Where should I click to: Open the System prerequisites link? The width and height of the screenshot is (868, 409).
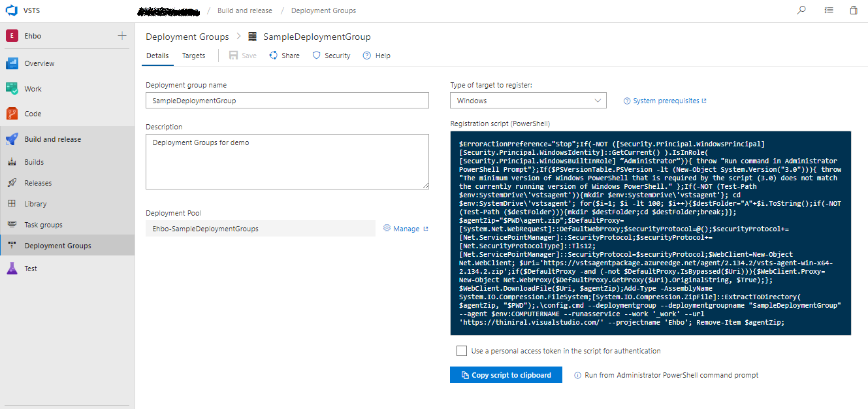665,101
